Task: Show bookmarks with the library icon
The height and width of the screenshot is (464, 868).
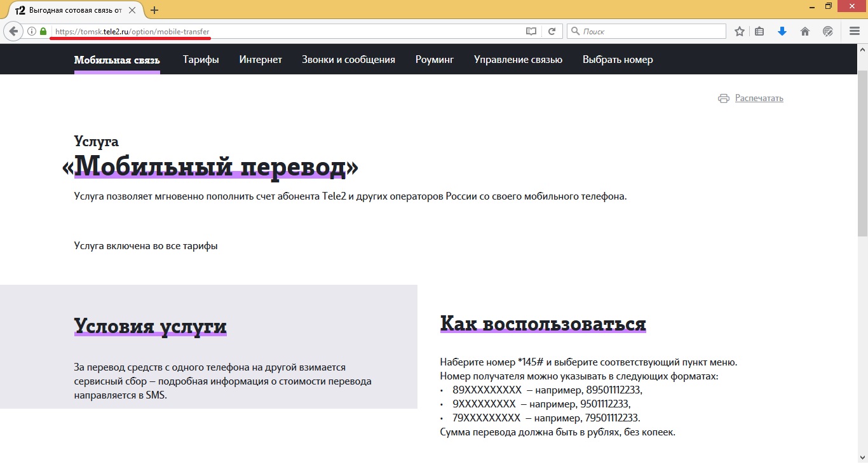Action: 760,31
